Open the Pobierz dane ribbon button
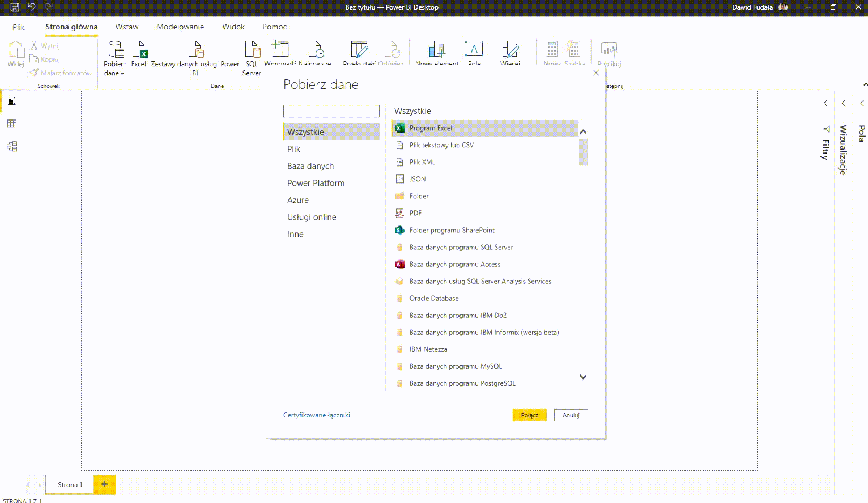 point(115,58)
